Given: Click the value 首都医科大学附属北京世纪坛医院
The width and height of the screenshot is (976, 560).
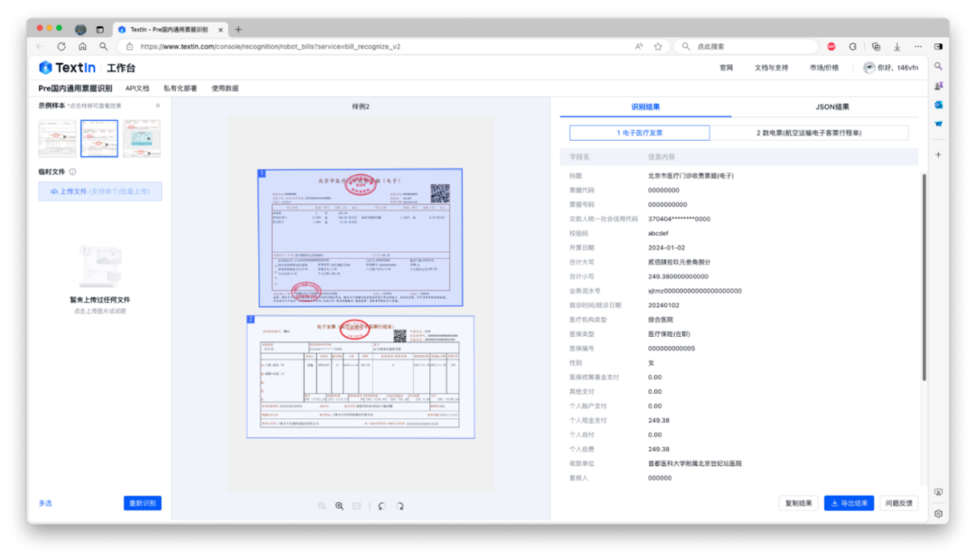Looking at the screenshot, I should tap(695, 463).
